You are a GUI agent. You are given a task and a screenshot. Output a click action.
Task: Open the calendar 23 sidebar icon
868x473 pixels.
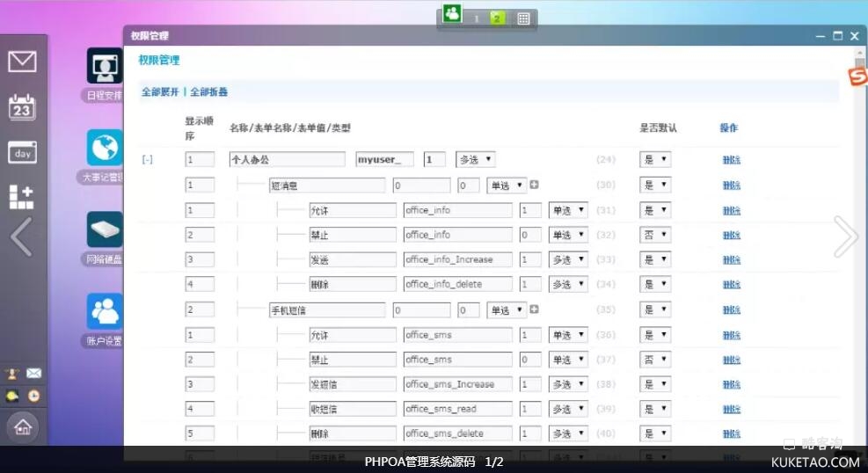(22, 106)
